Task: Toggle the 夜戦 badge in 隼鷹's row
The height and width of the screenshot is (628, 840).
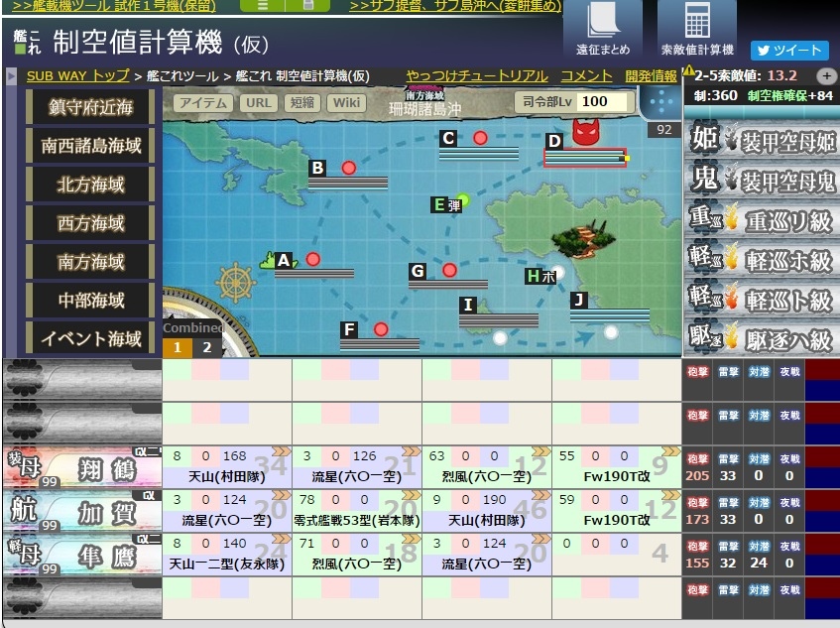Action: point(789,546)
